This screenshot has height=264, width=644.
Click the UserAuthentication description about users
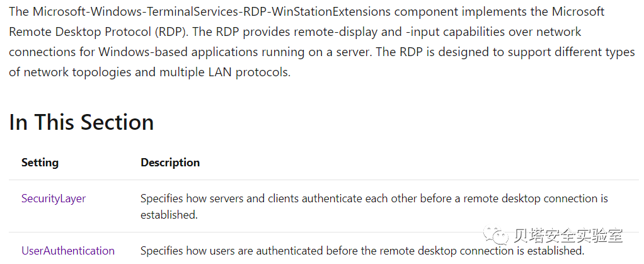tap(362, 251)
